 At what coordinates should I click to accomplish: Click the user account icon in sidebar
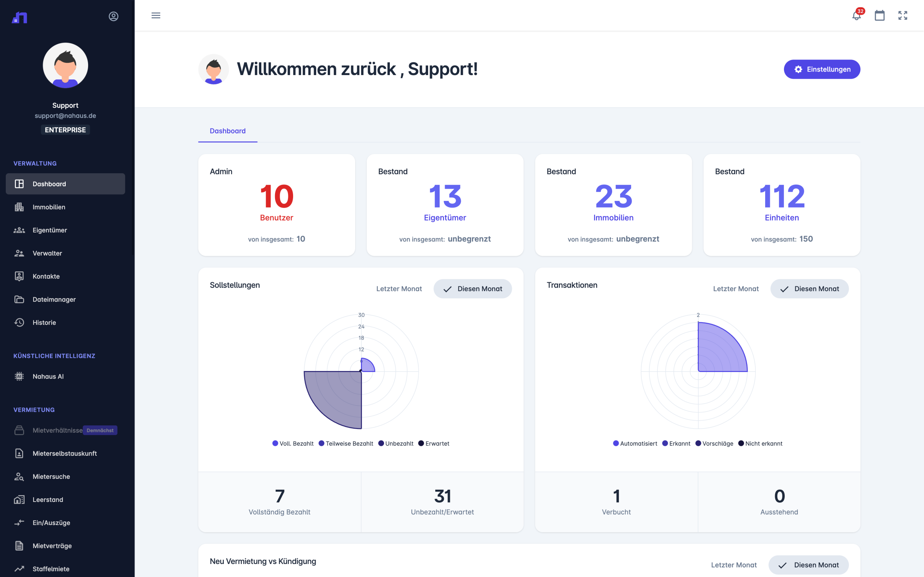click(x=113, y=16)
